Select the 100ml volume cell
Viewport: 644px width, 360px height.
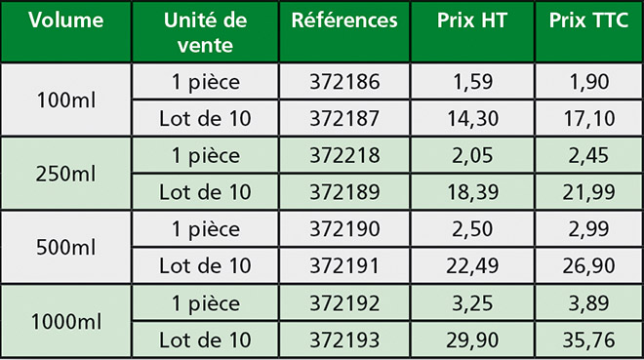[x=65, y=100]
